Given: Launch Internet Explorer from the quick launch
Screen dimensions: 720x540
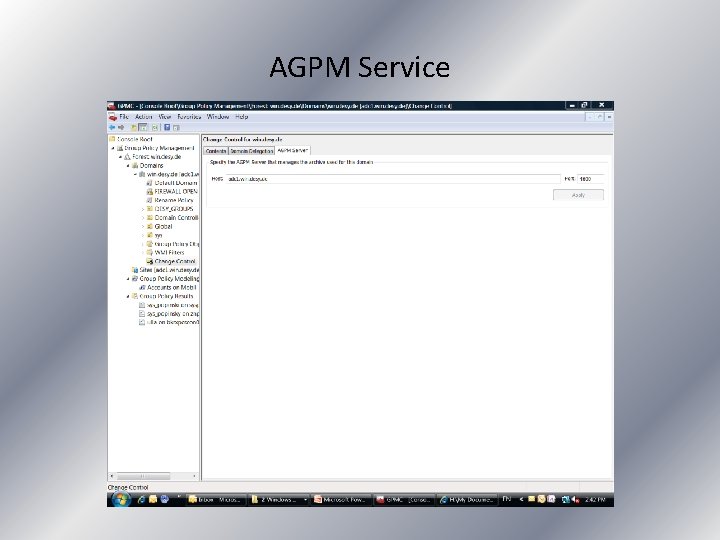Looking at the screenshot, I should (x=141, y=499).
